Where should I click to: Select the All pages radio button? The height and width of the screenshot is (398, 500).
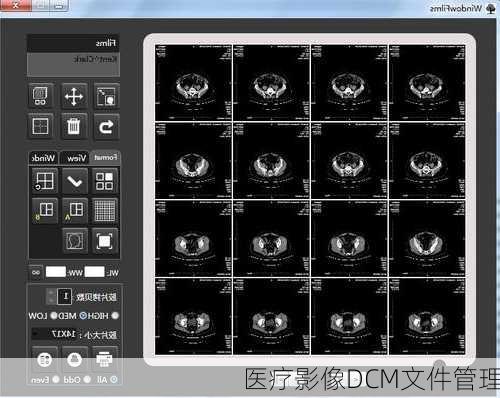(114, 379)
